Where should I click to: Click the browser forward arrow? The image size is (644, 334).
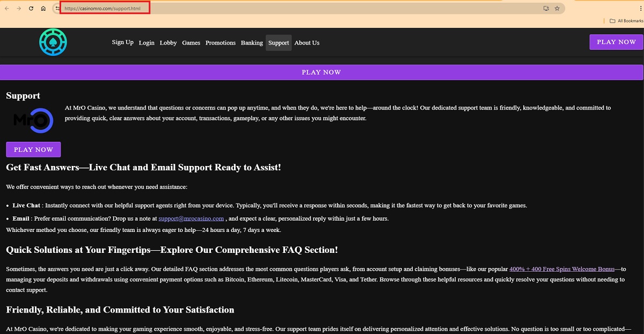pyautogui.click(x=19, y=9)
